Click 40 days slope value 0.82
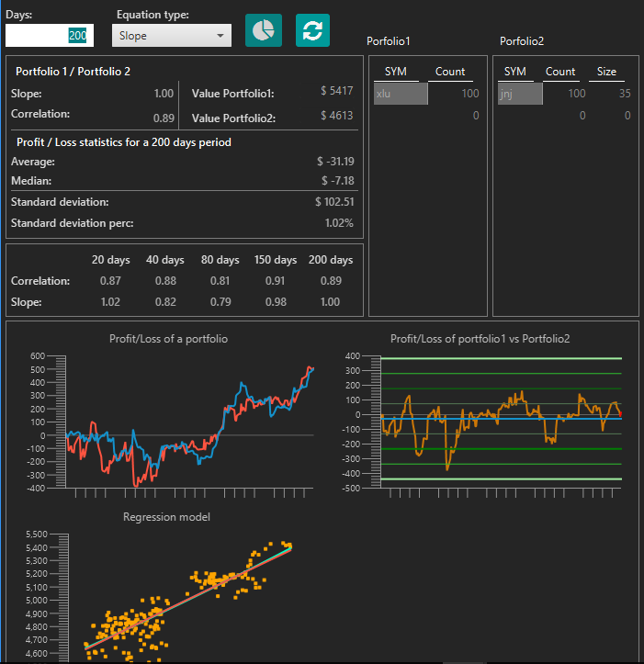Image resolution: width=644 pixels, height=664 pixels. coord(165,302)
